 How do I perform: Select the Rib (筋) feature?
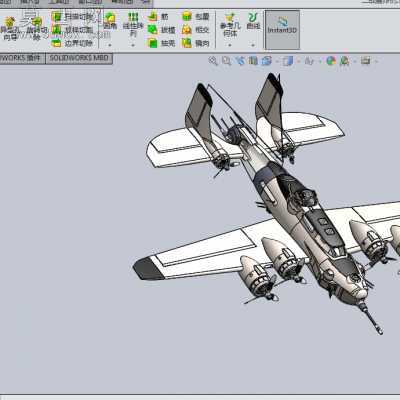(x=159, y=17)
